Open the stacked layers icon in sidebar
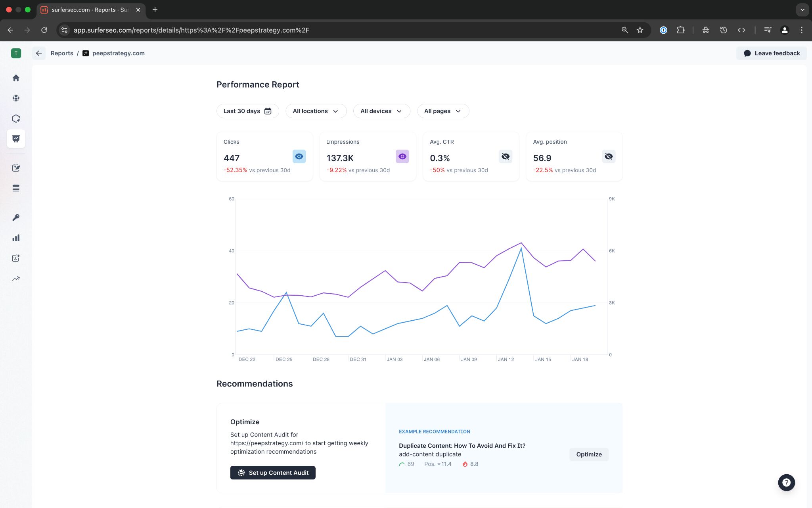This screenshot has height=508, width=812. click(16, 188)
